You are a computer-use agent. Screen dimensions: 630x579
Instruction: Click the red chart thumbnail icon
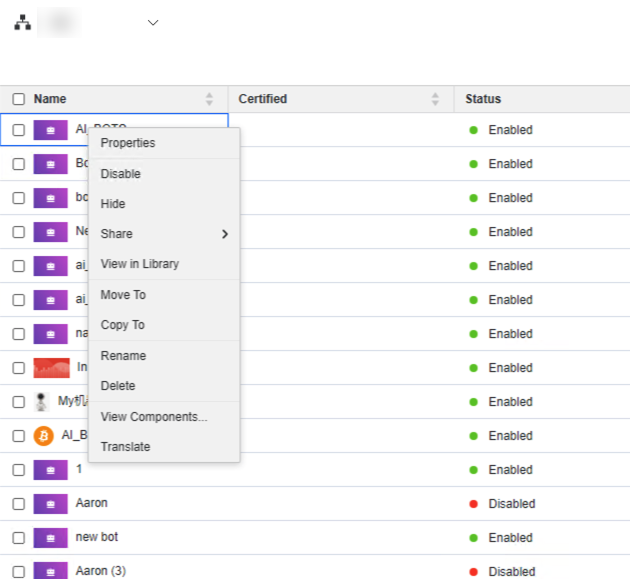tap(51, 368)
